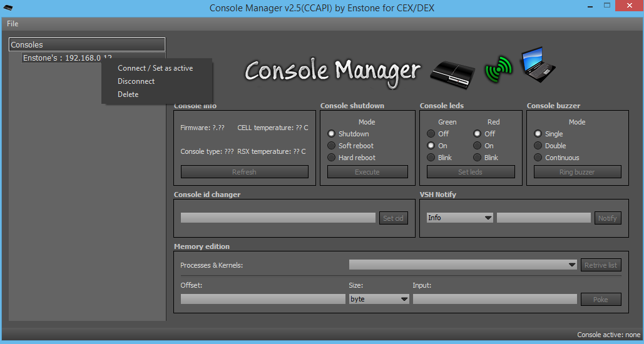Set Green led to Blink
This screenshot has height=344, width=644.
[x=431, y=158]
